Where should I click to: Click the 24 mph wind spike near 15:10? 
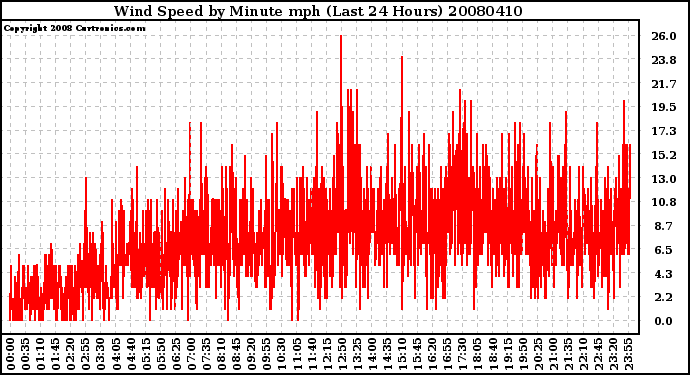click(401, 86)
